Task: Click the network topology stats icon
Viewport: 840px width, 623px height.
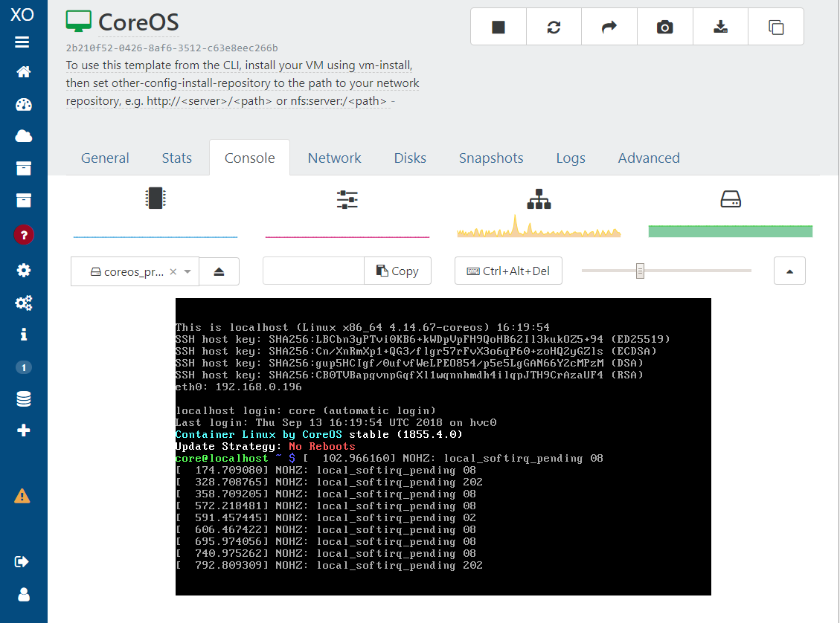Action: point(539,199)
